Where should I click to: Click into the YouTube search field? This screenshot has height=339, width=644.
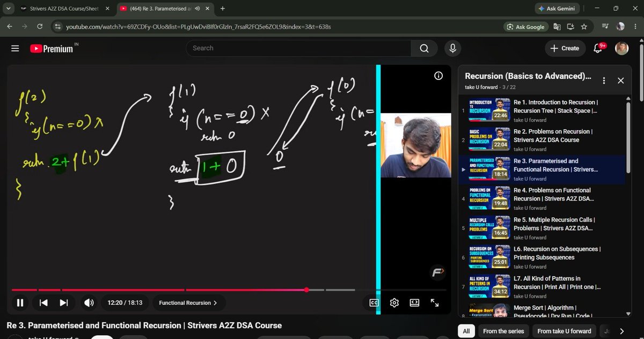(x=298, y=48)
